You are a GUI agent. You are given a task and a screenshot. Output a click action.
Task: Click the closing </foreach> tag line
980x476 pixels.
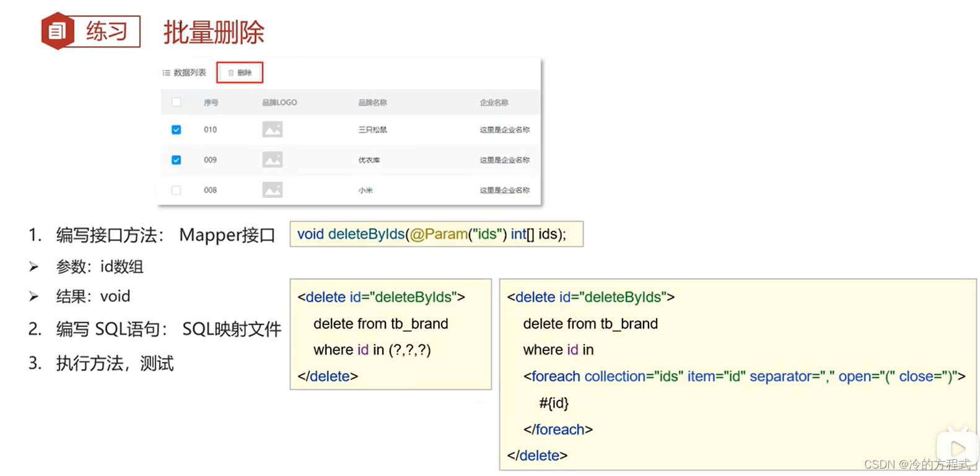pyautogui.click(x=558, y=430)
